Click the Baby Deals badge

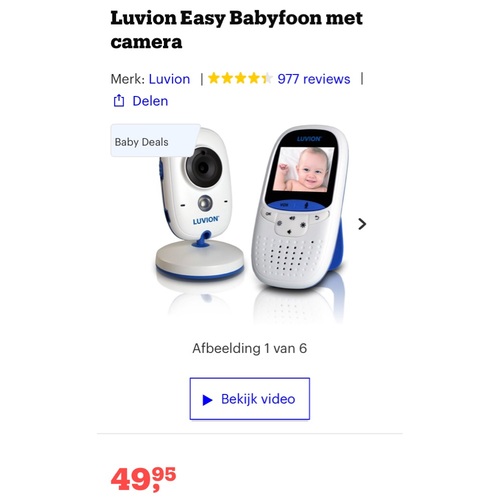(x=155, y=141)
